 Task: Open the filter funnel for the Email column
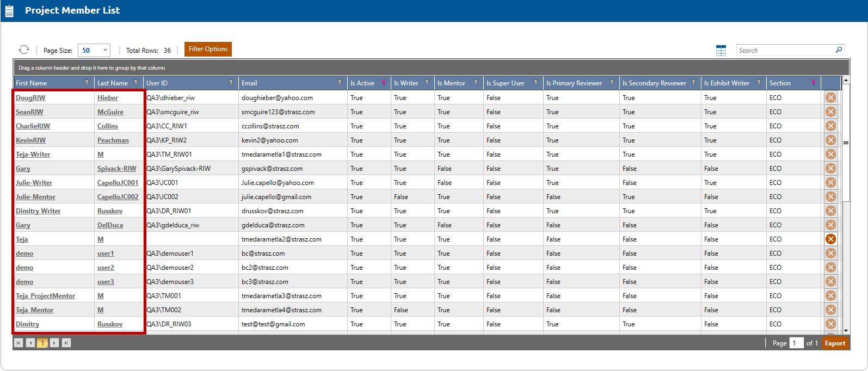pyautogui.click(x=340, y=83)
